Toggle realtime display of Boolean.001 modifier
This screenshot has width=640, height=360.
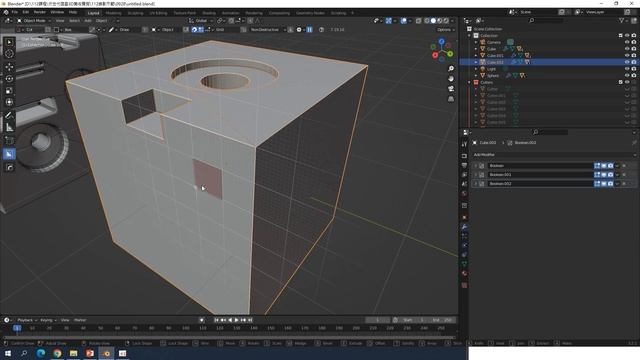click(604, 175)
